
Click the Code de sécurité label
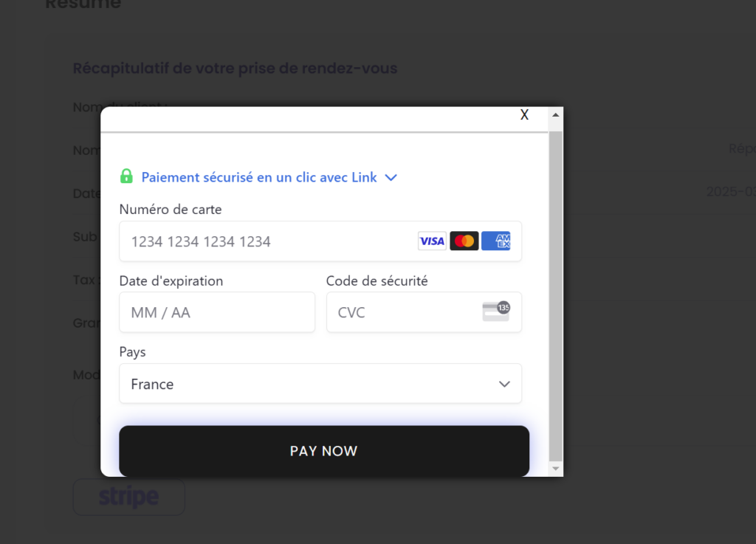377,281
